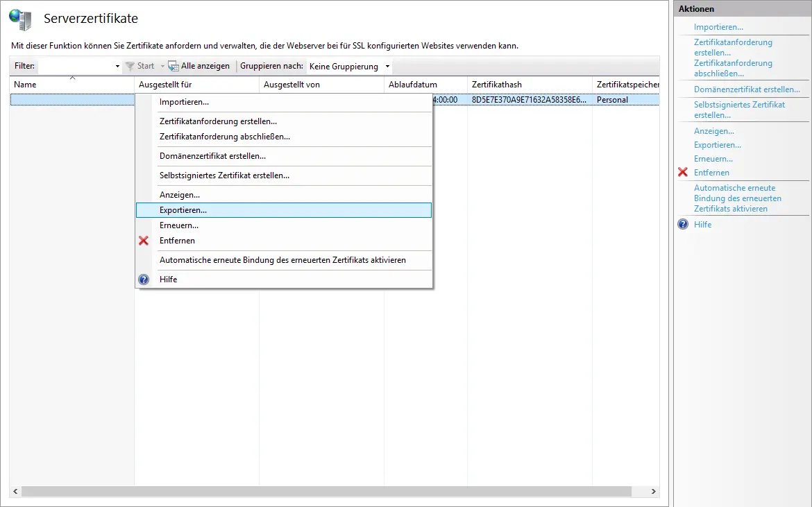
Task: Click Entfernen link in Aktionen pane
Action: pos(711,173)
